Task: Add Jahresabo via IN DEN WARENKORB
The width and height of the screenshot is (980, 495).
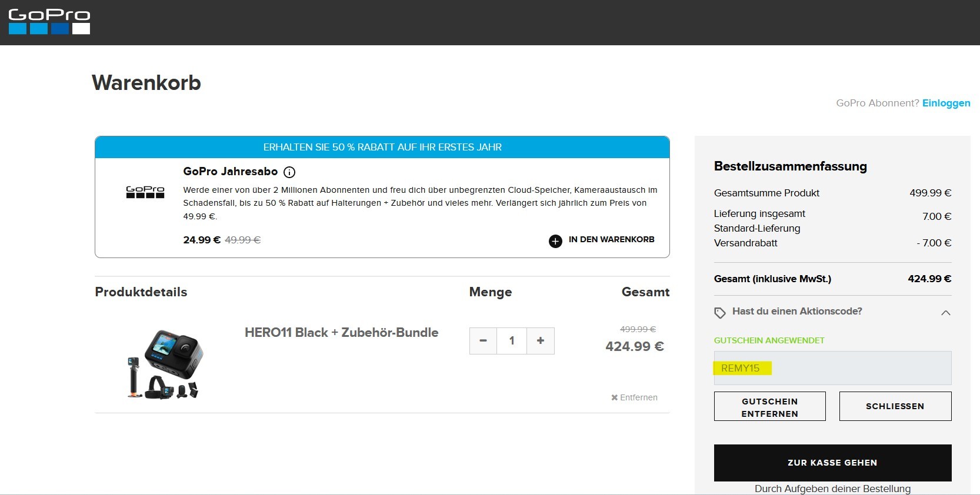Action: (x=611, y=239)
